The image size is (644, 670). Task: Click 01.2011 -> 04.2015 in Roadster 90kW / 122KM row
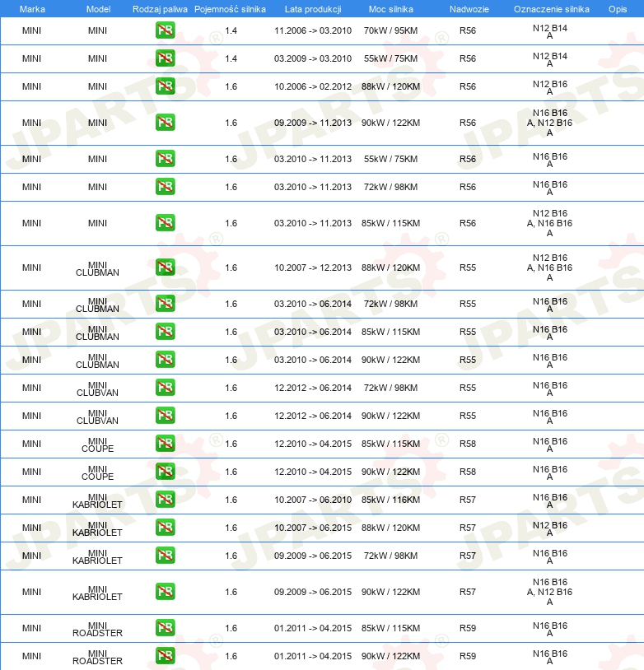pyautogui.click(x=313, y=656)
